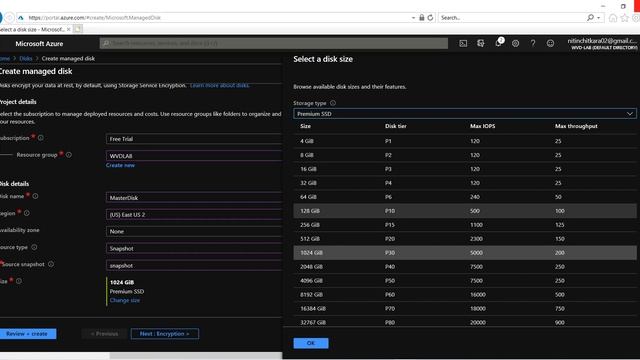Click info icon next to Source snapshot

click(51, 264)
